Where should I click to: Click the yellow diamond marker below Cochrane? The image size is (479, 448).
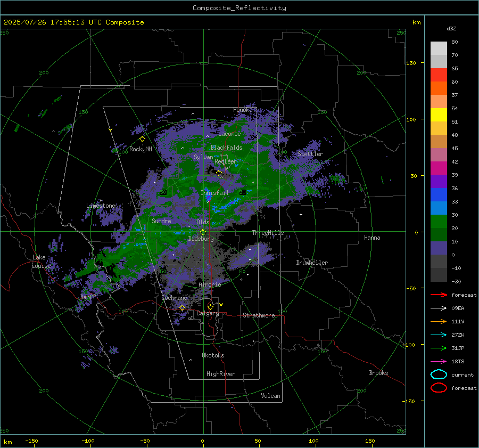[x=182, y=307]
